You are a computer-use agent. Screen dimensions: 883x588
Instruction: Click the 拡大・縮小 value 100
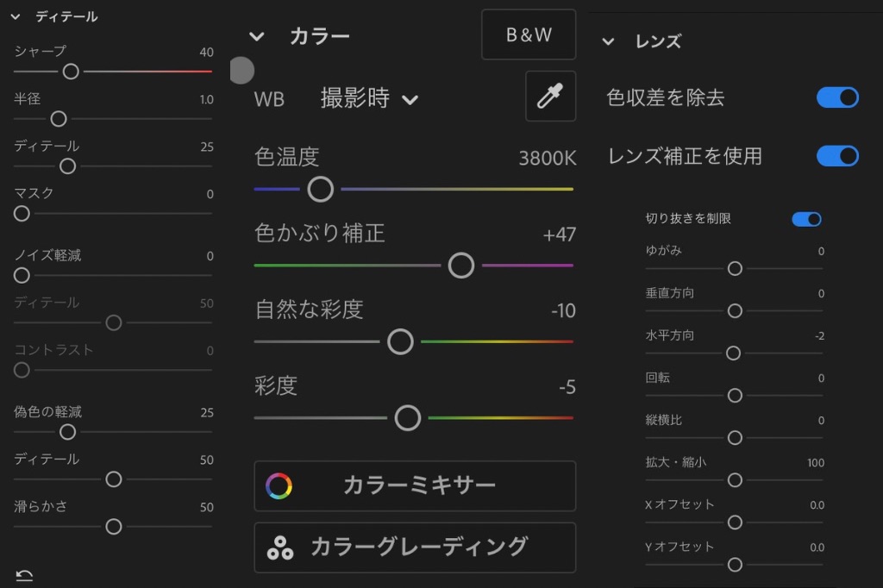click(816, 463)
